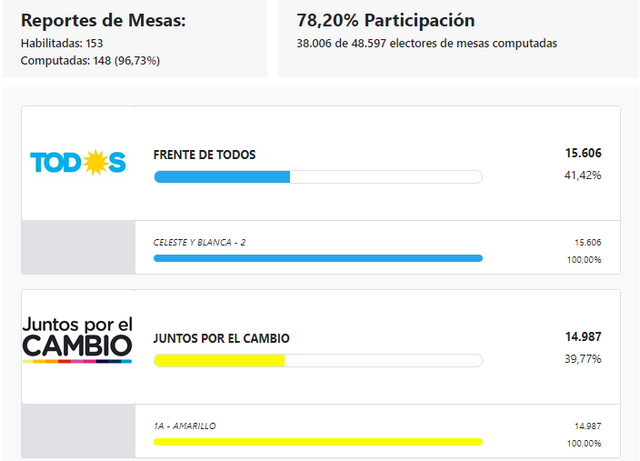The image size is (640, 461).
Task: Click the blue Frente de Todos progress bar
Action: (318, 177)
